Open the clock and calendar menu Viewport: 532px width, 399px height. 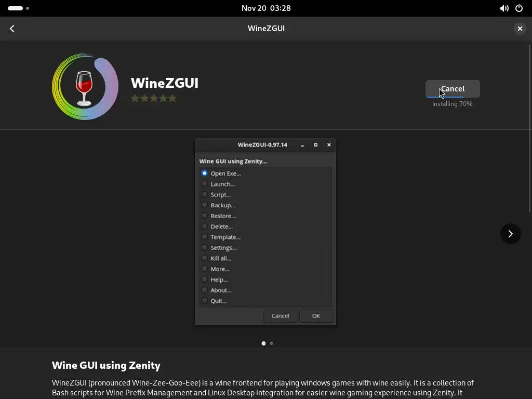point(266,8)
